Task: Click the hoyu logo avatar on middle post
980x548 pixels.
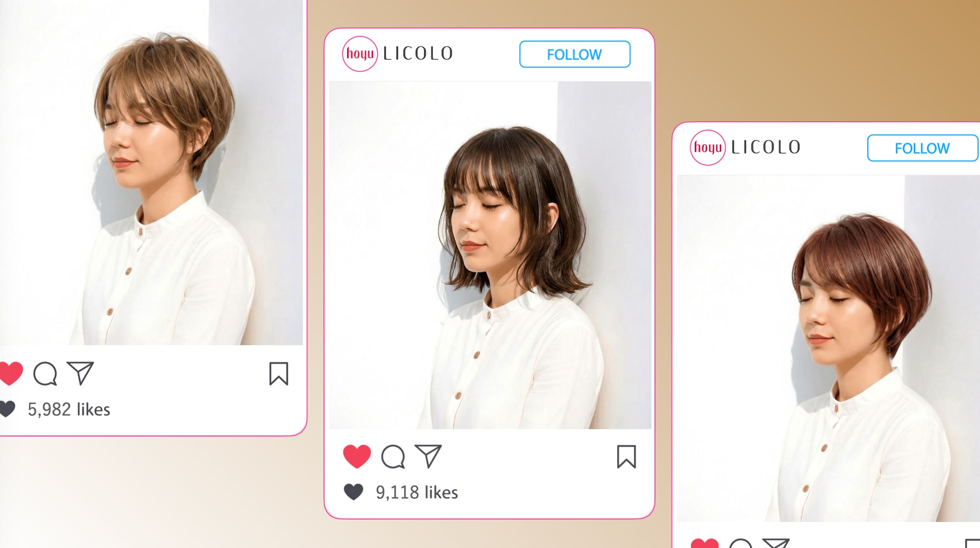Action: (360, 54)
